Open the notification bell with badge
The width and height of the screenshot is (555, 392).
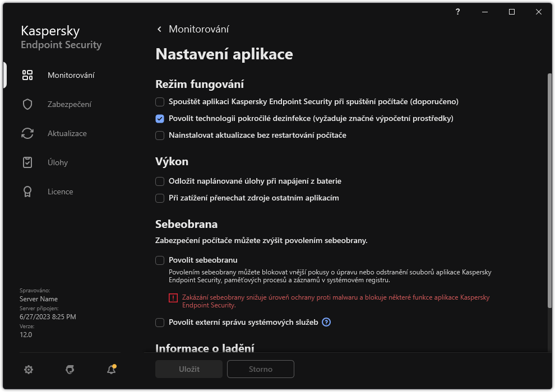[110, 370]
